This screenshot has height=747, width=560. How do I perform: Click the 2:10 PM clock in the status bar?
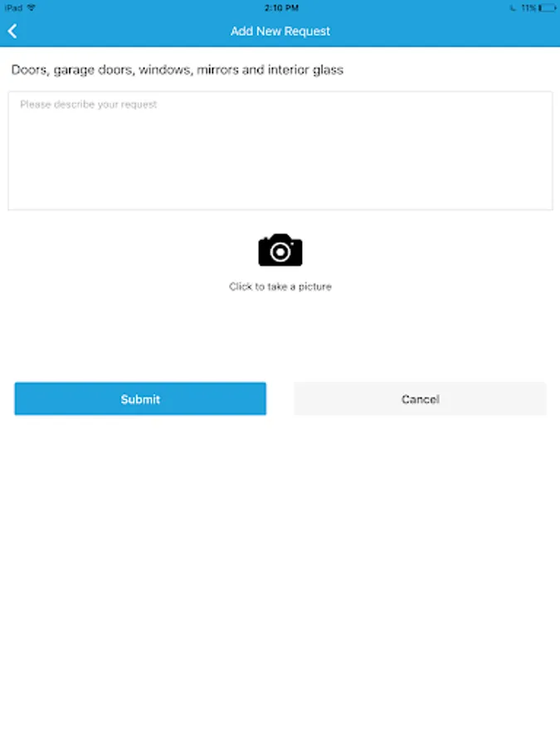click(281, 7)
